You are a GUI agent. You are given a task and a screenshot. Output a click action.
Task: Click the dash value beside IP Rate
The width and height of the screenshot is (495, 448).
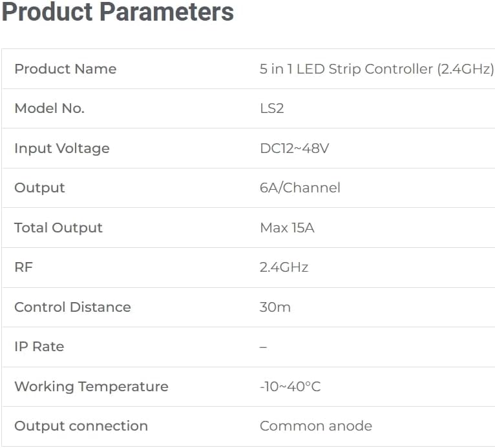click(x=263, y=347)
